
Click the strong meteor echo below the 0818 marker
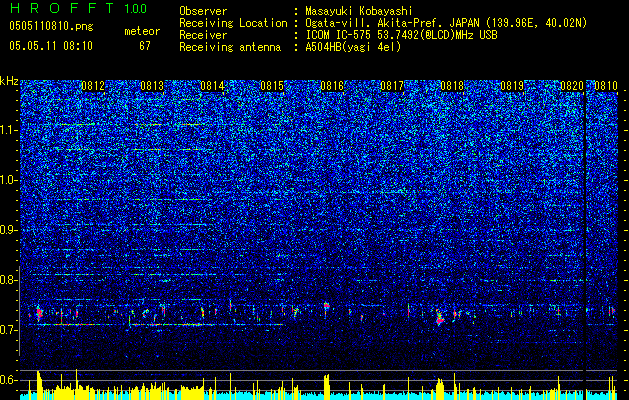440,317
